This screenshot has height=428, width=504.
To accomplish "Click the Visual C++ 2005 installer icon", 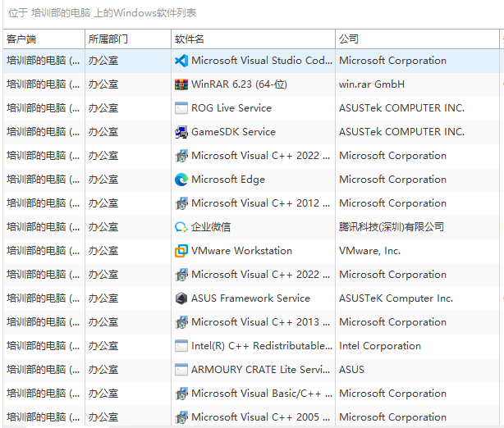I will click(181, 417).
